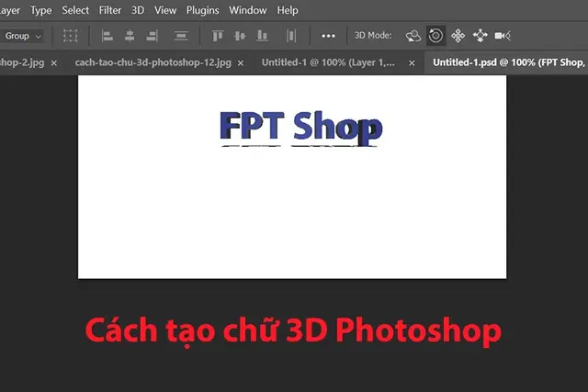
Task: Click Align top edges icon
Action: [x=218, y=36]
